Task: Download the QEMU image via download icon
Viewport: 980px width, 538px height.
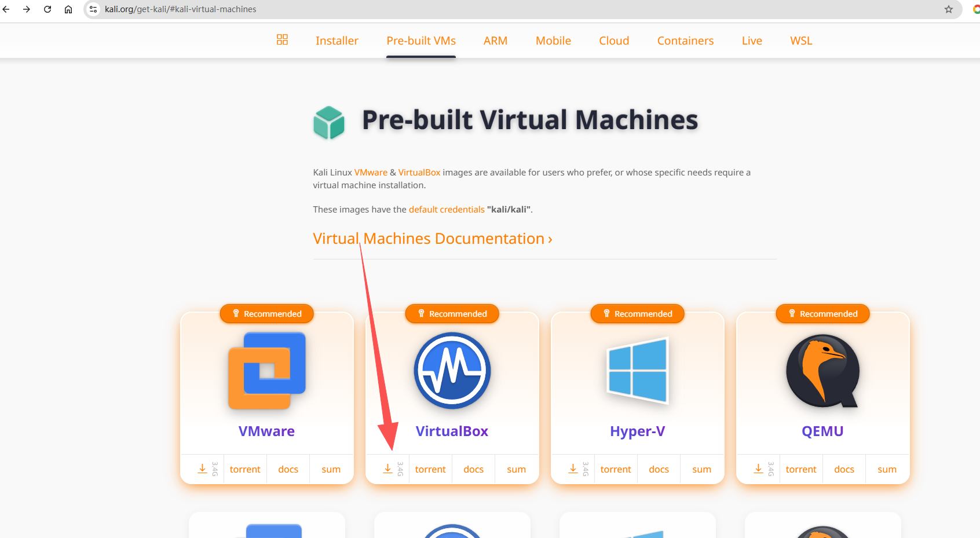Action: (x=758, y=469)
